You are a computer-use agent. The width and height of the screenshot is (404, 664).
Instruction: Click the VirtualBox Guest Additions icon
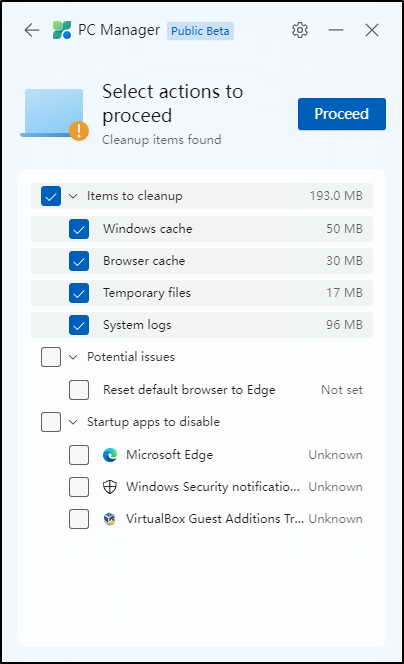[110, 519]
